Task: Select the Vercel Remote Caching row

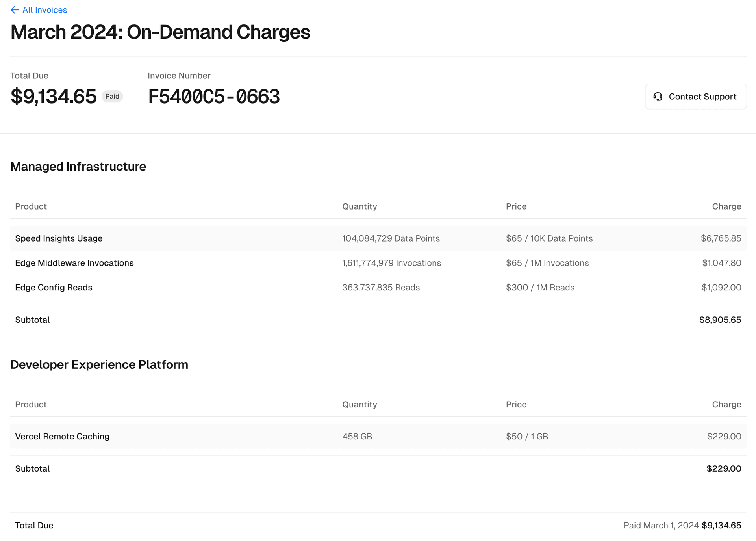Action: (x=62, y=436)
